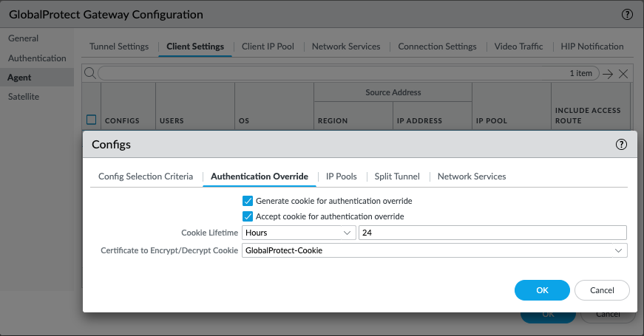Select Authentication in the left sidebar

click(x=37, y=58)
